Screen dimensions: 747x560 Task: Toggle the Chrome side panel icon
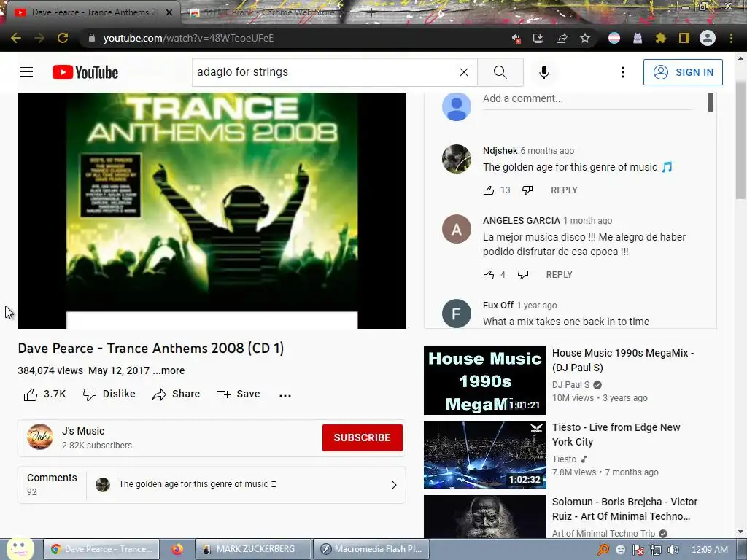tap(684, 38)
